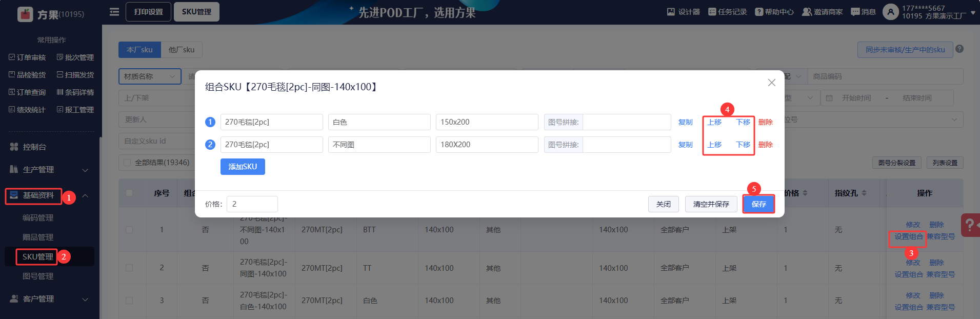Open 列表设置 button
Screen dimensions: 980x319
(945, 163)
